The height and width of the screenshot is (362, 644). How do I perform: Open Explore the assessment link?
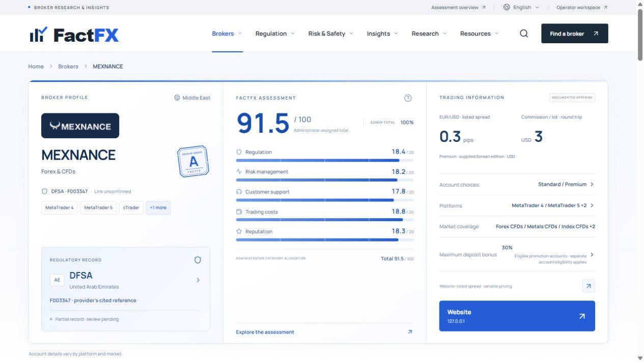click(x=265, y=332)
